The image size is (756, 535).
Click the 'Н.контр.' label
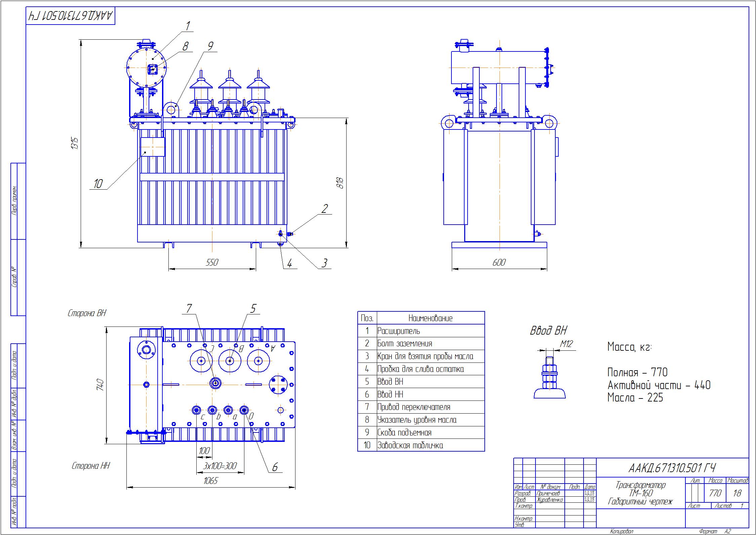523,519
